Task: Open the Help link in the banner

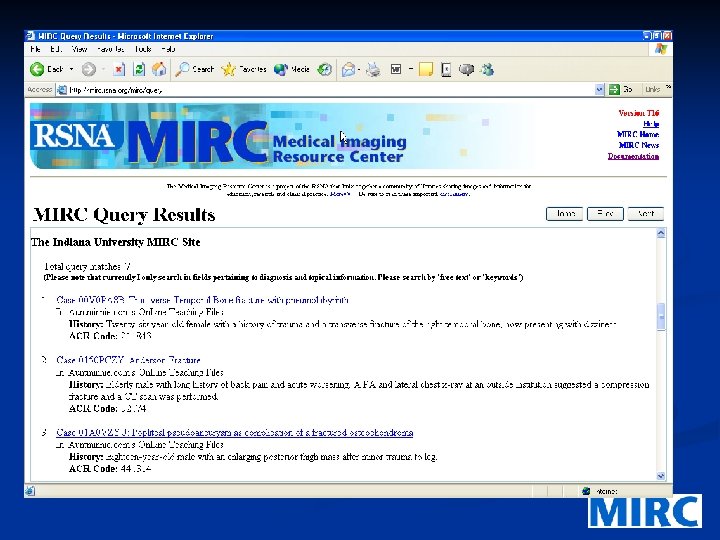Action: (651, 124)
